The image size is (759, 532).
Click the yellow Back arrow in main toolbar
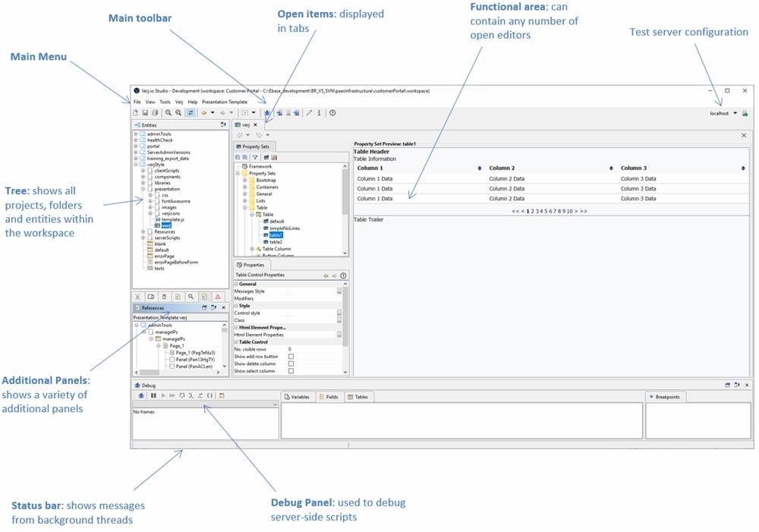pos(204,113)
